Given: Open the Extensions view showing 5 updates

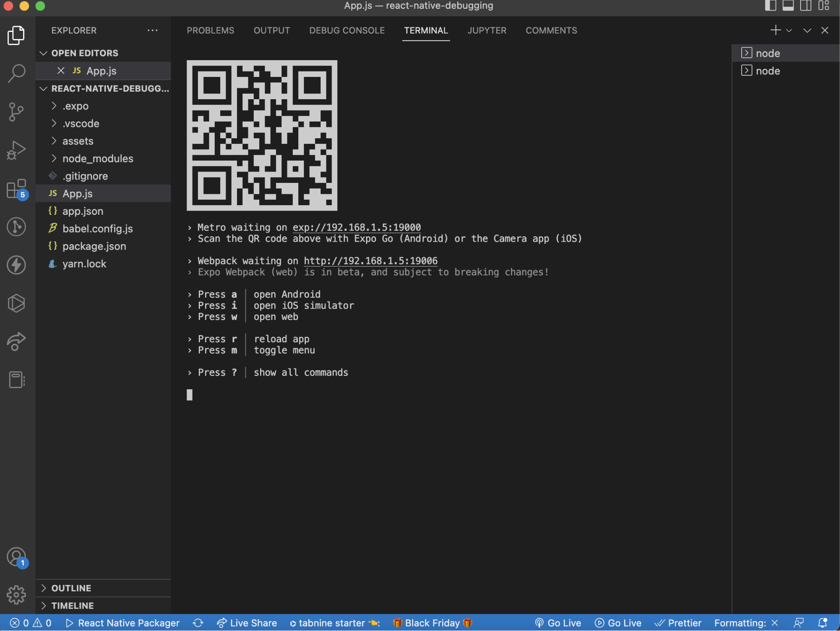Looking at the screenshot, I should pos(16,189).
